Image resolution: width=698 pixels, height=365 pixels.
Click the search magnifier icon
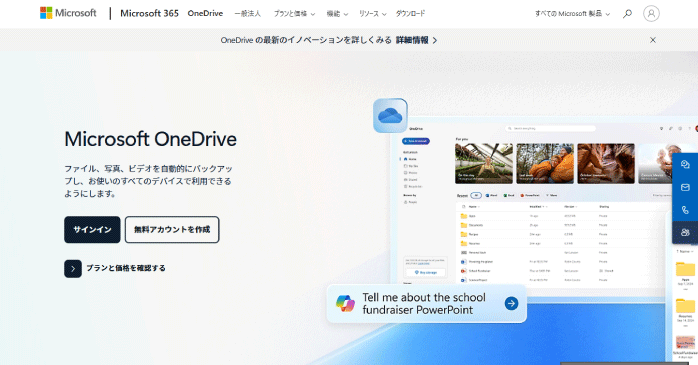tap(627, 14)
